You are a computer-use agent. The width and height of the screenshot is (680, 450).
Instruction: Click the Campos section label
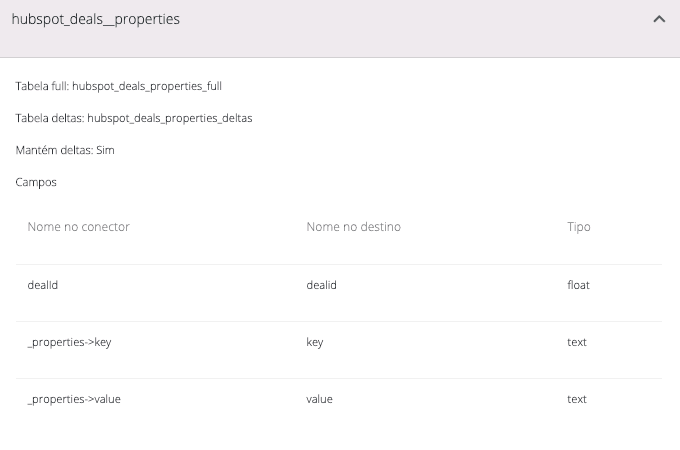pyautogui.click(x=36, y=183)
